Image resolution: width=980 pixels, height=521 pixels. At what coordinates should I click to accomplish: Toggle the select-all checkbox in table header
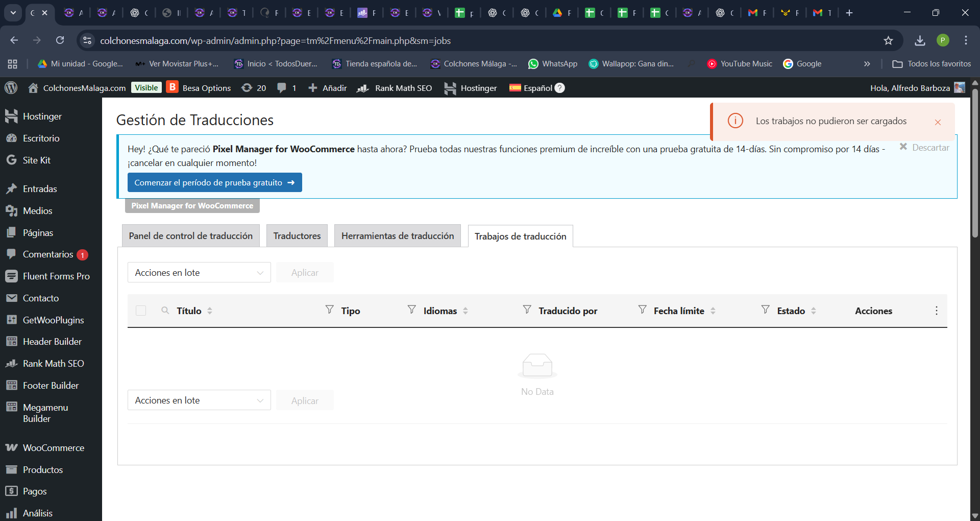[x=141, y=311]
